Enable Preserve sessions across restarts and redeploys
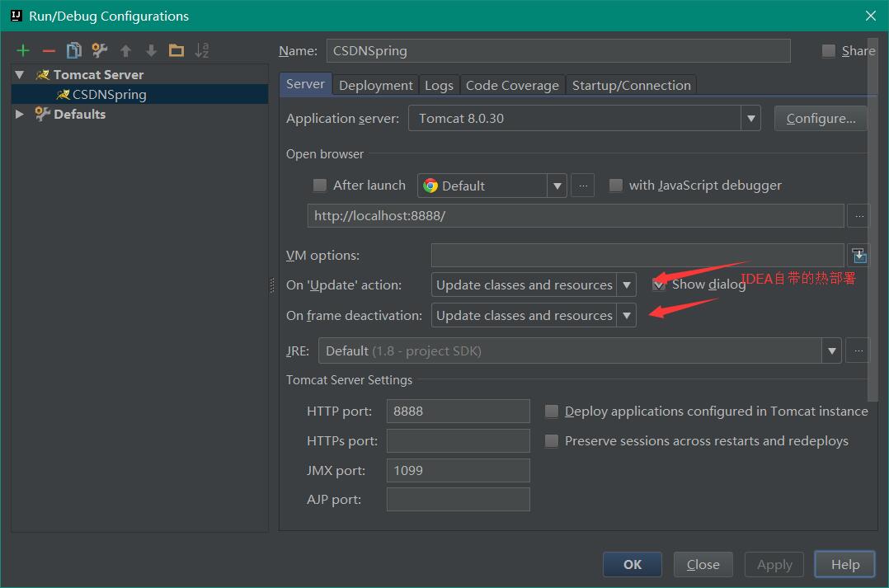The width and height of the screenshot is (889, 588). [551, 440]
